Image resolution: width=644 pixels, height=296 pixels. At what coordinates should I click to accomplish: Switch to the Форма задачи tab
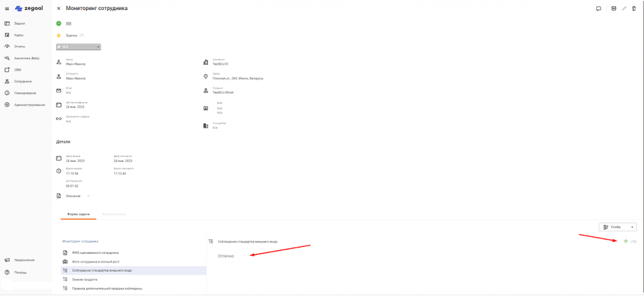(79, 214)
